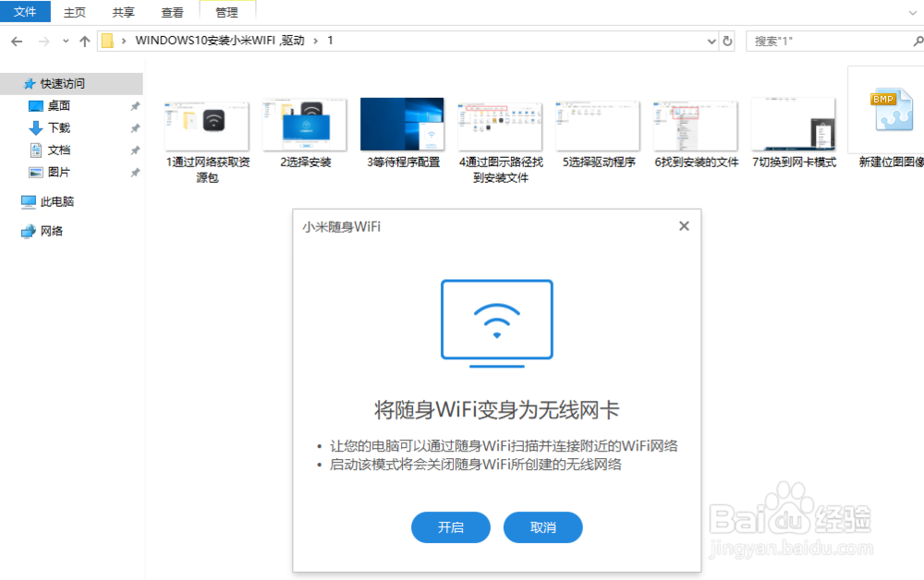Select 网络 in navigation pane
The image size is (924, 580).
(x=51, y=231)
